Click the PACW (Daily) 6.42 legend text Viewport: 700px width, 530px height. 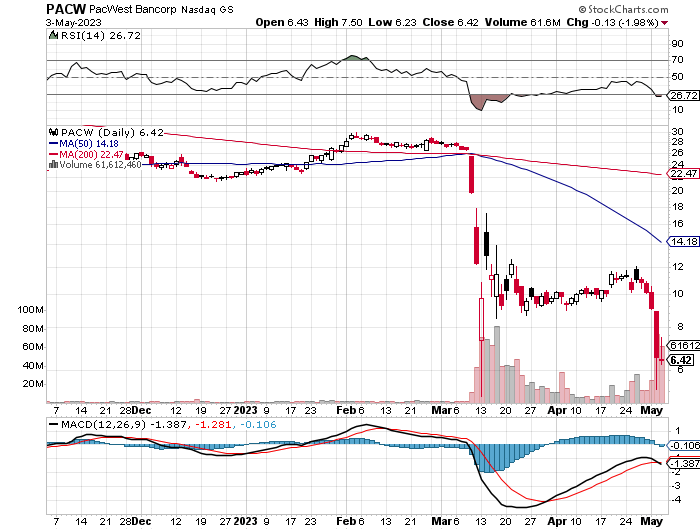click(x=112, y=133)
